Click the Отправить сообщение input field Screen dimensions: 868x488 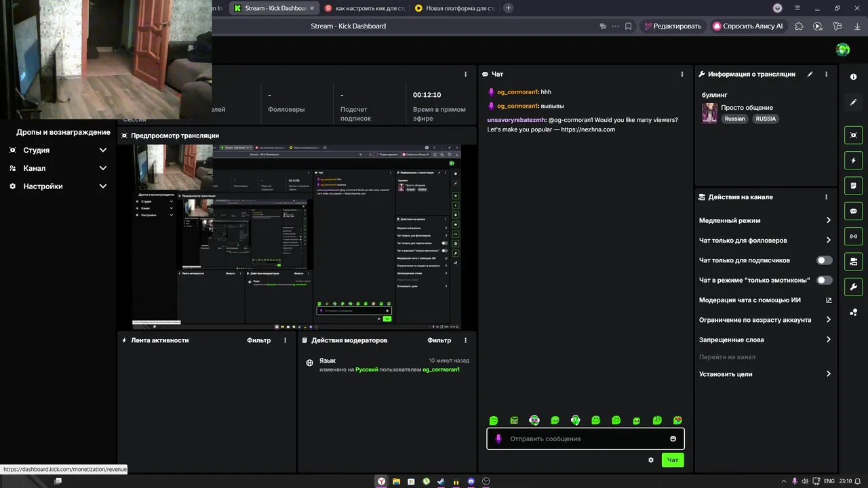(585, 439)
